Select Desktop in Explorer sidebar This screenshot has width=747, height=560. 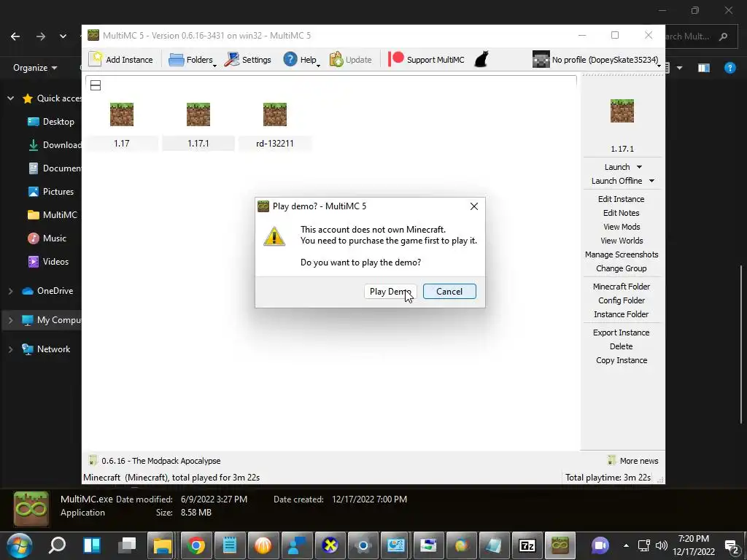coord(51,122)
